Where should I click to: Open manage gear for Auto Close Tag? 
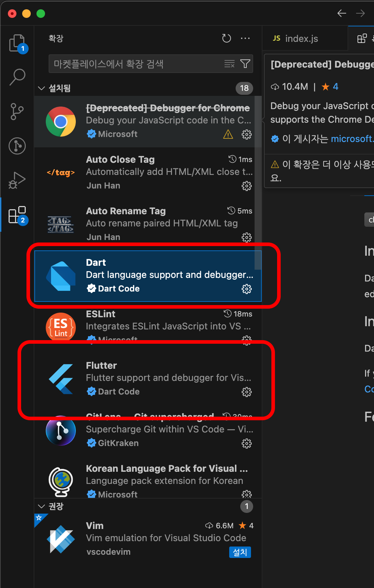pos(247,186)
